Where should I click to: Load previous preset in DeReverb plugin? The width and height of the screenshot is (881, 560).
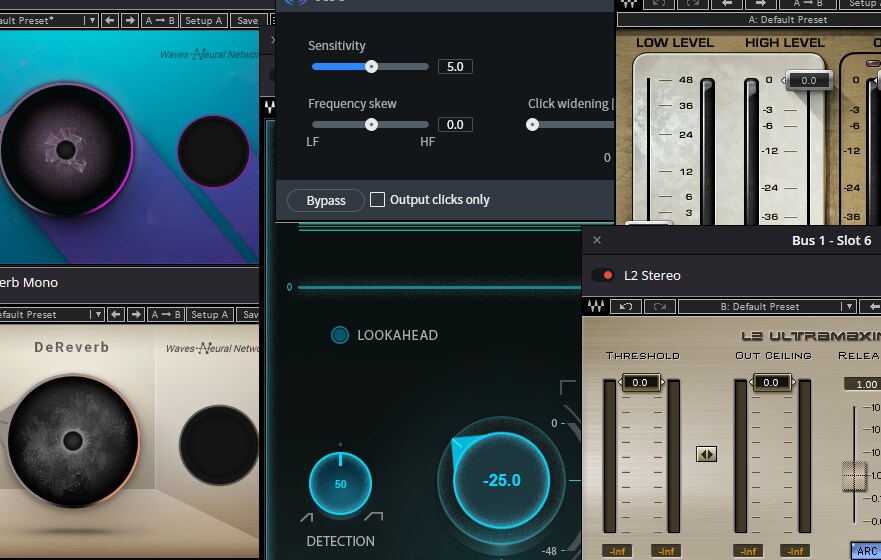coord(116,315)
